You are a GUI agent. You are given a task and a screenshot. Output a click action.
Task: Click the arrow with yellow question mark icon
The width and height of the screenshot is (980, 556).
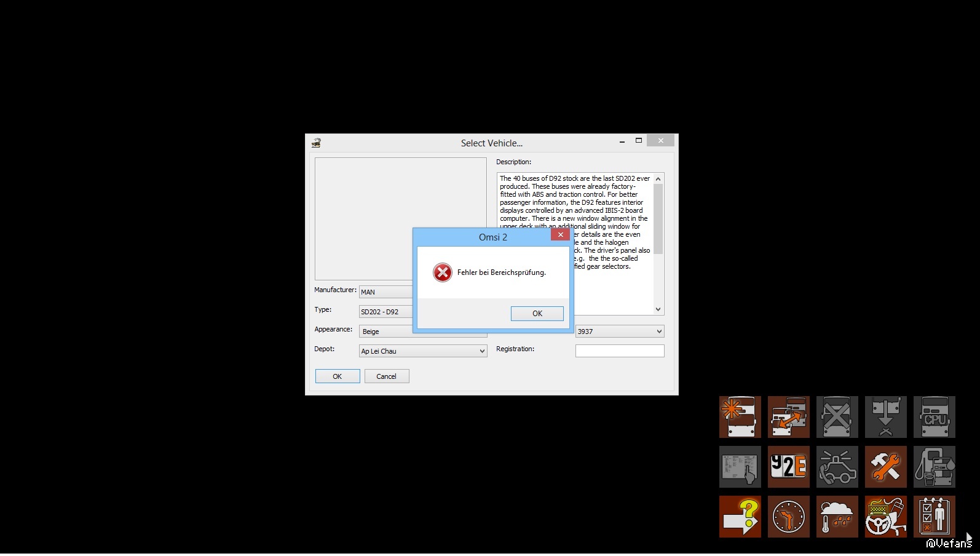740,517
